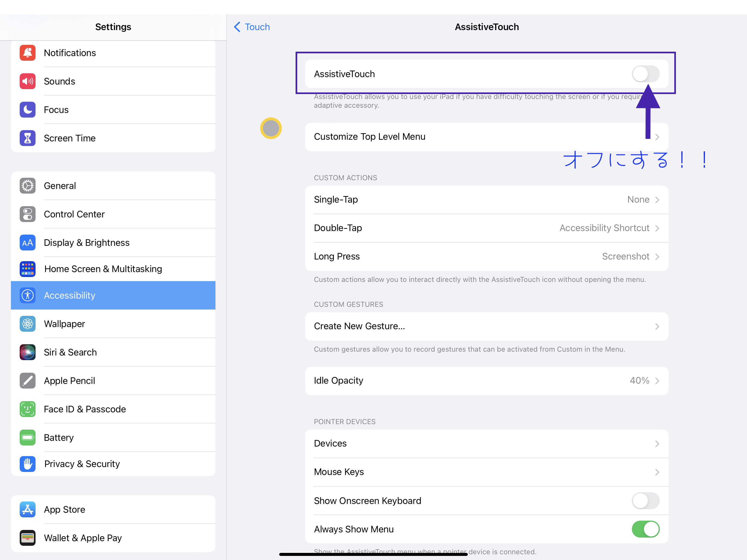Screen dimensions: 747x560
Task: Click the App Store icon
Action: tap(27, 509)
